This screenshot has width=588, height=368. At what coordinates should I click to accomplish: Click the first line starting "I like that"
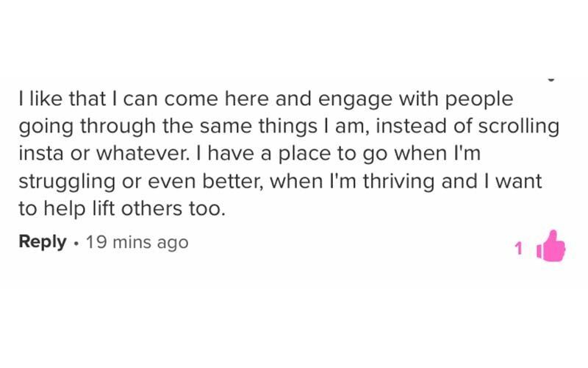point(265,99)
